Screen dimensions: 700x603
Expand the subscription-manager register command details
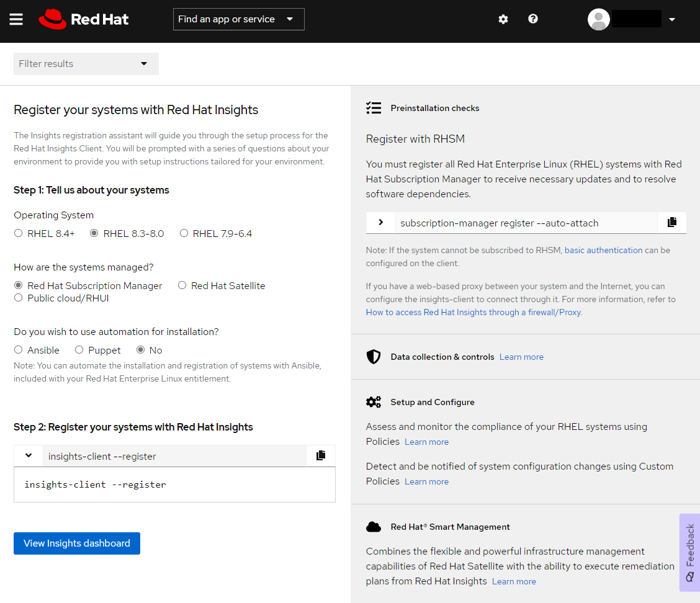[381, 223]
